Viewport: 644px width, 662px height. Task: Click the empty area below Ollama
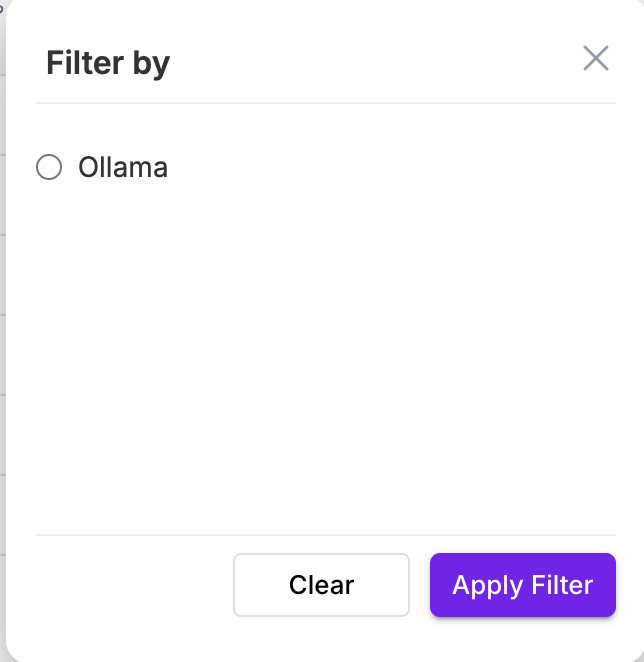[320, 350]
